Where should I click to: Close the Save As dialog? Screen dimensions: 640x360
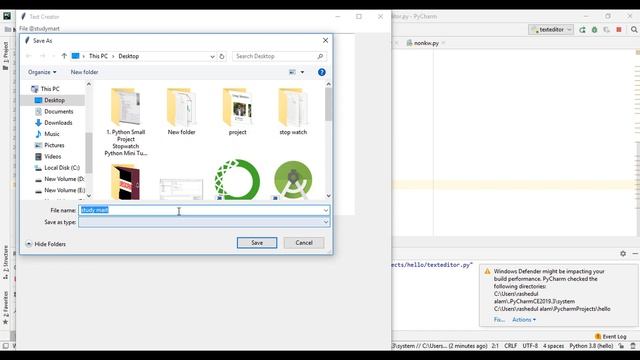pyautogui.click(x=325, y=40)
